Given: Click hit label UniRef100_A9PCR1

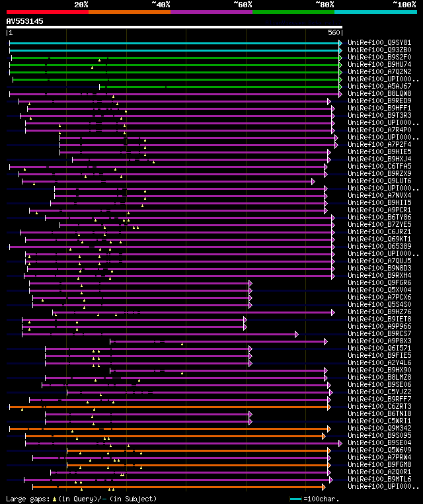Looking at the screenshot, I should pos(379,210).
